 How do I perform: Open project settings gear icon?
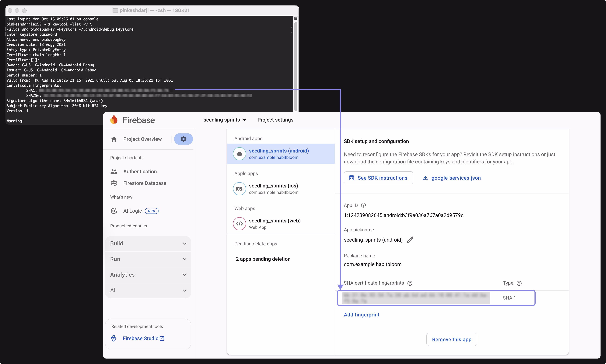[183, 139]
